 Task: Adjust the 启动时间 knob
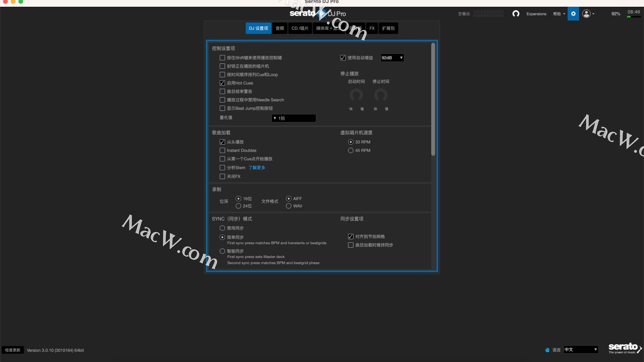356,95
